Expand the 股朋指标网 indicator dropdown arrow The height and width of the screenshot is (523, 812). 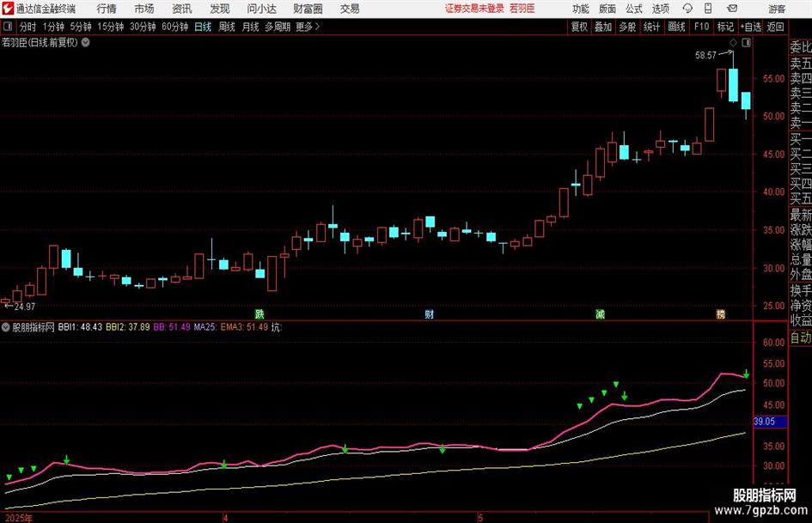pyautogui.click(x=6, y=327)
